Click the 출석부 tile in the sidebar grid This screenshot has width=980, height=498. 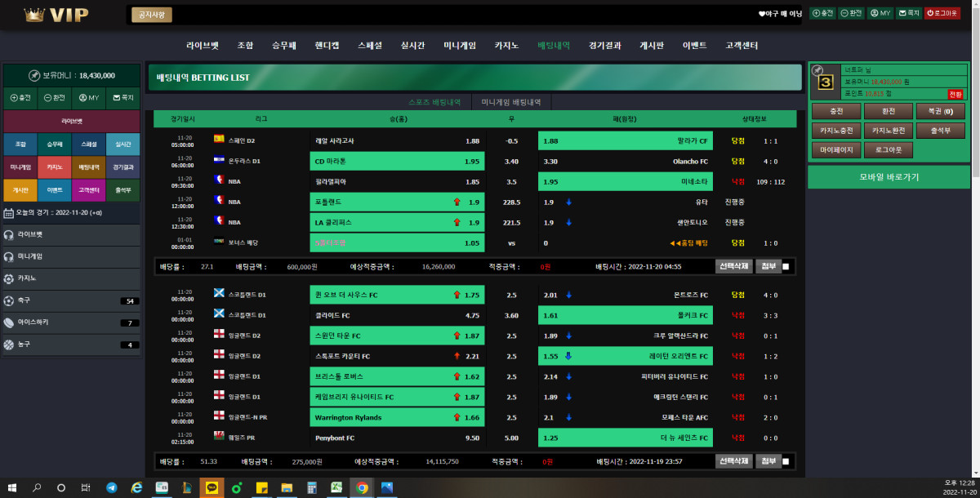pyautogui.click(x=122, y=190)
